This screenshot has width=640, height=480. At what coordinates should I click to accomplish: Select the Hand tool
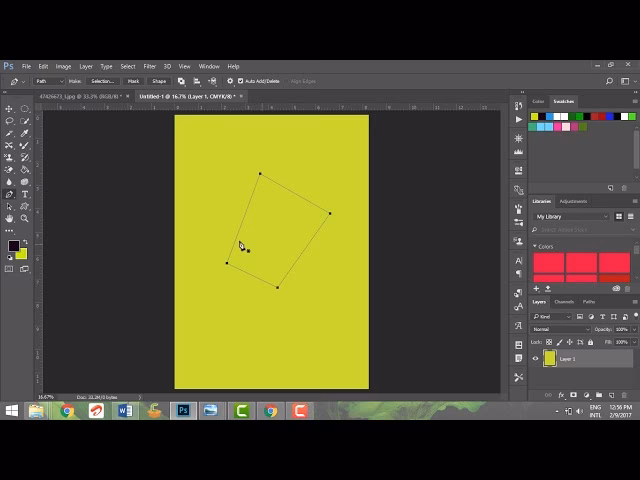coord(9,218)
